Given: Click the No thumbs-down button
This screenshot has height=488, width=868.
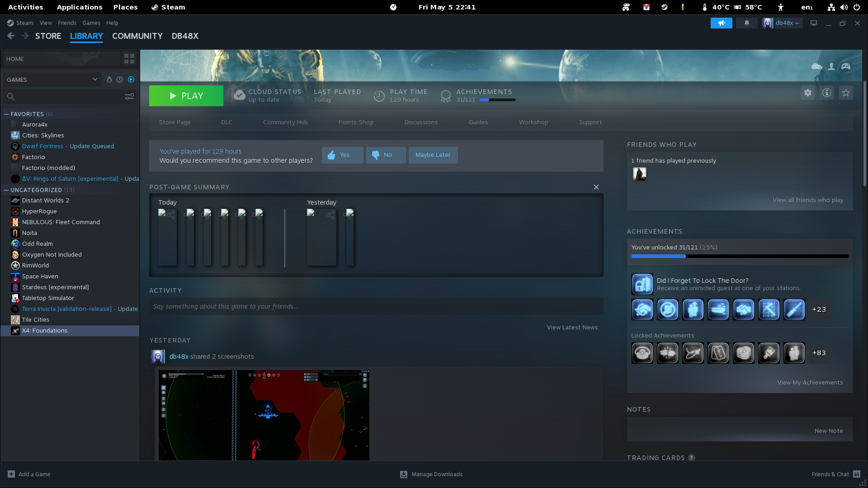Looking at the screenshot, I should pyautogui.click(x=386, y=155).
